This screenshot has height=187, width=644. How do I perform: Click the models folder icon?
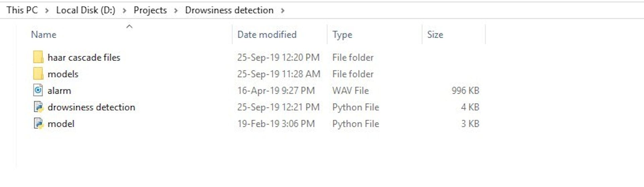point(38,74)
